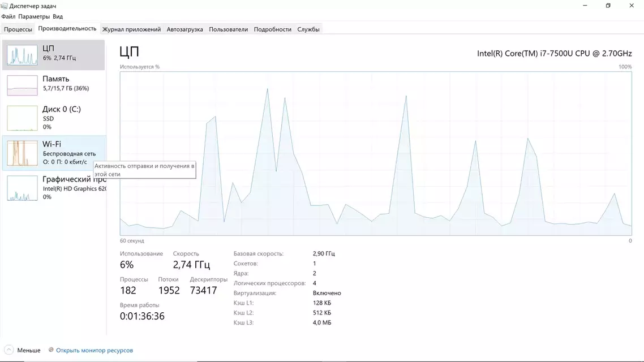Screen dimensions: 644x362
Task: Switch to the Процессы tab
Action: (18, 29)
